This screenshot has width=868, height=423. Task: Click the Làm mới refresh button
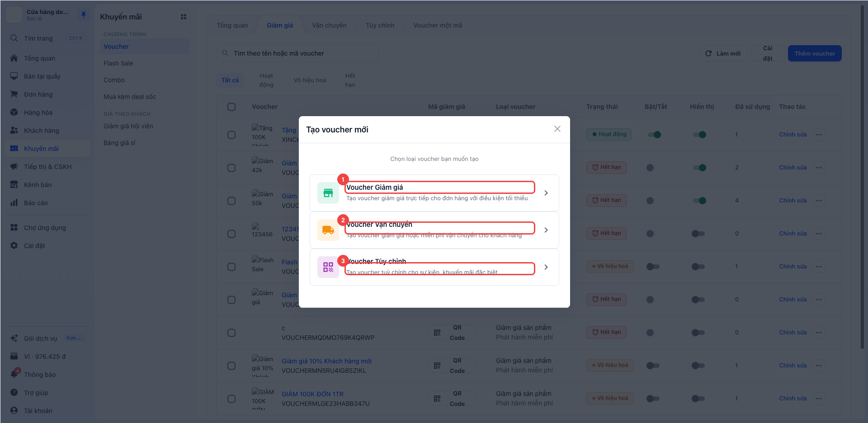[x=723, y=53]
